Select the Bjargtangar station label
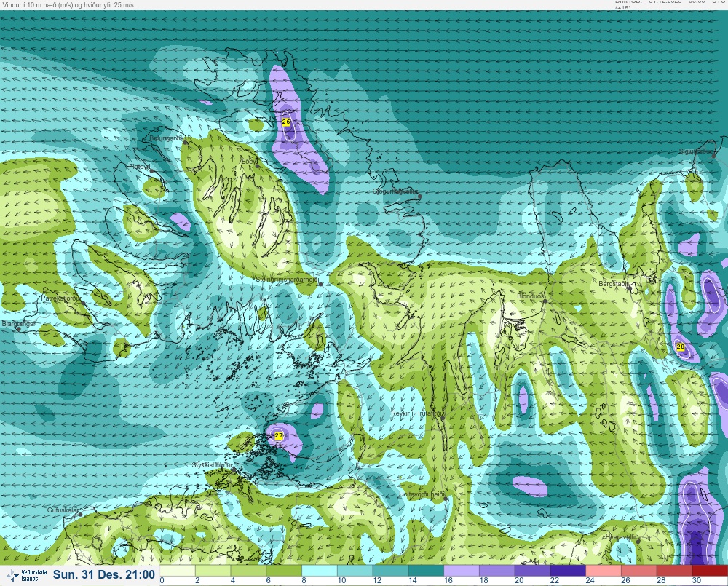 [x=19, y=324]
